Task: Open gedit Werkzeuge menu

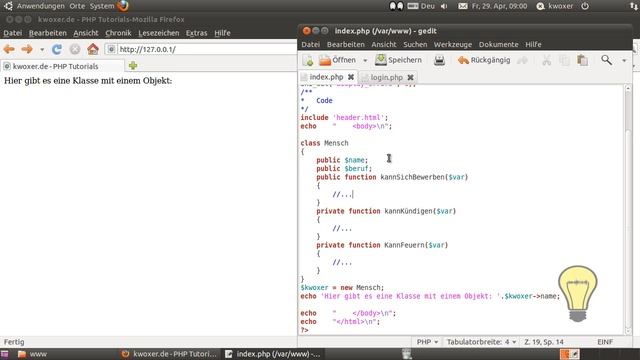Action: [453, 44]
